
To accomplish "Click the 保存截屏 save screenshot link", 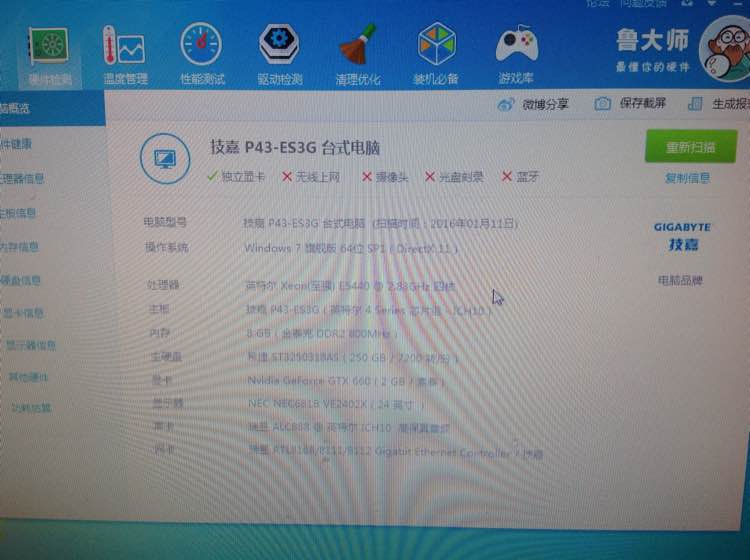I will coord(642,103).
